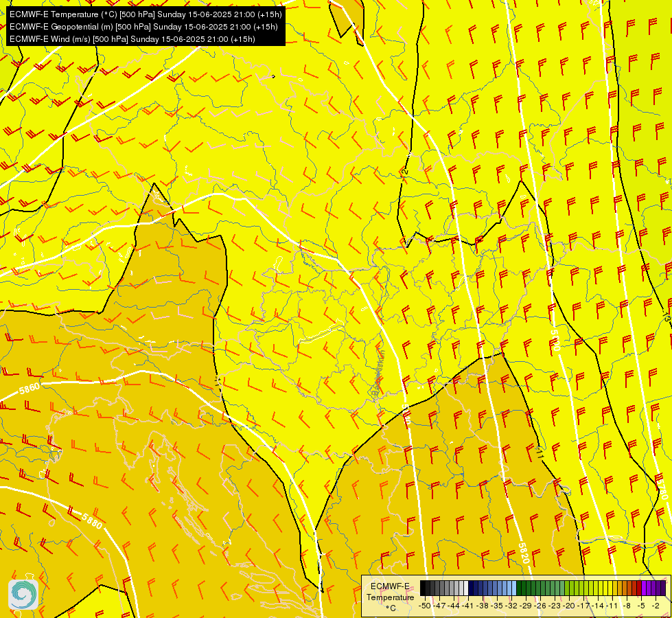Click the -29 value in the legend
Screen dimensions: 672x618
pos(525,606)
